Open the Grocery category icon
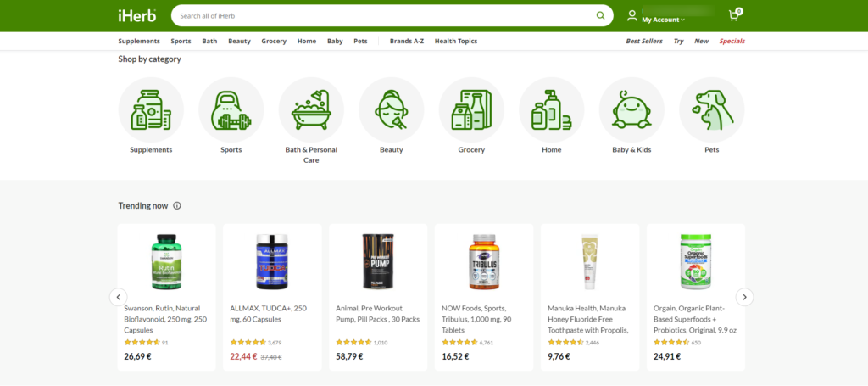 471,109
